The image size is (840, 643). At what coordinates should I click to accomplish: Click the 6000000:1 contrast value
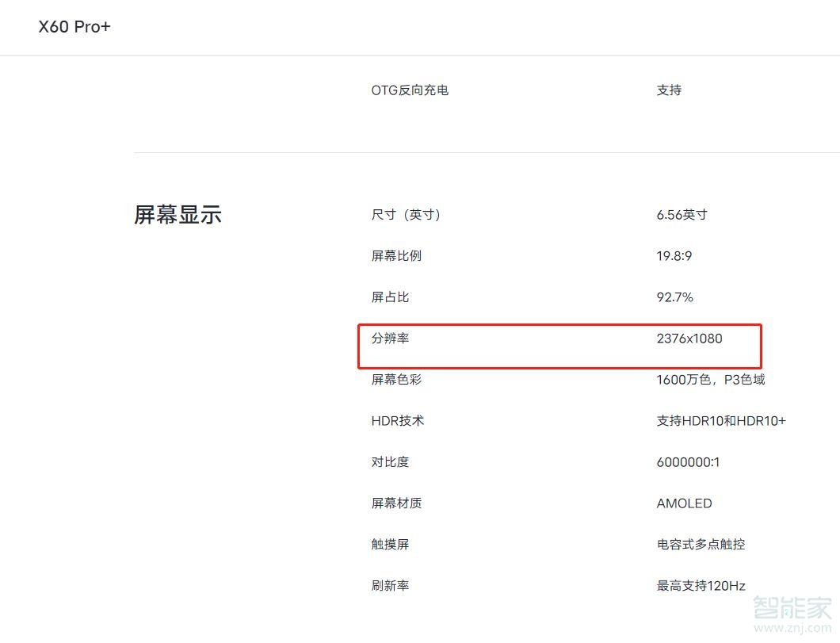688,462
